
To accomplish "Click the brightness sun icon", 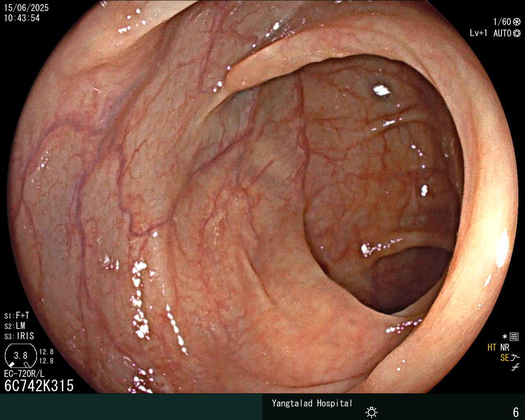I will pos(372,412).
